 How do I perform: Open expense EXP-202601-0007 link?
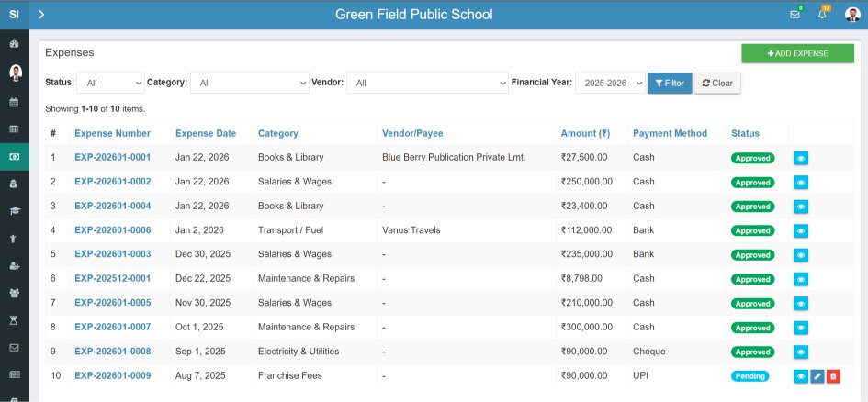click(112, 328)
